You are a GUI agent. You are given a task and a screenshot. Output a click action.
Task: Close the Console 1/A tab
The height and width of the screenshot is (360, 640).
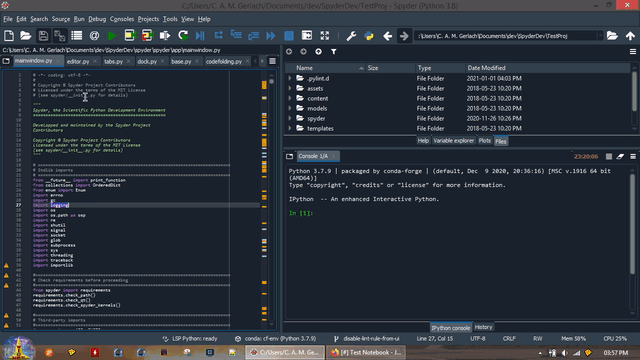click(333, 156)
